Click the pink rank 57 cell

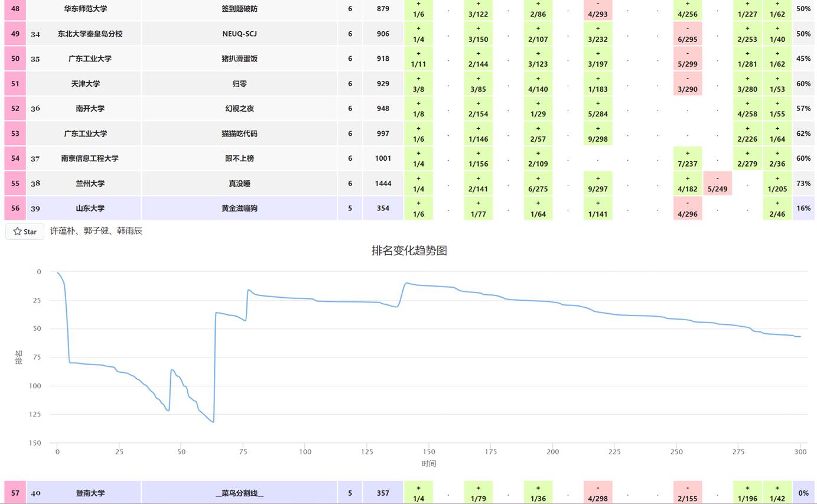[x=15, y=493]
